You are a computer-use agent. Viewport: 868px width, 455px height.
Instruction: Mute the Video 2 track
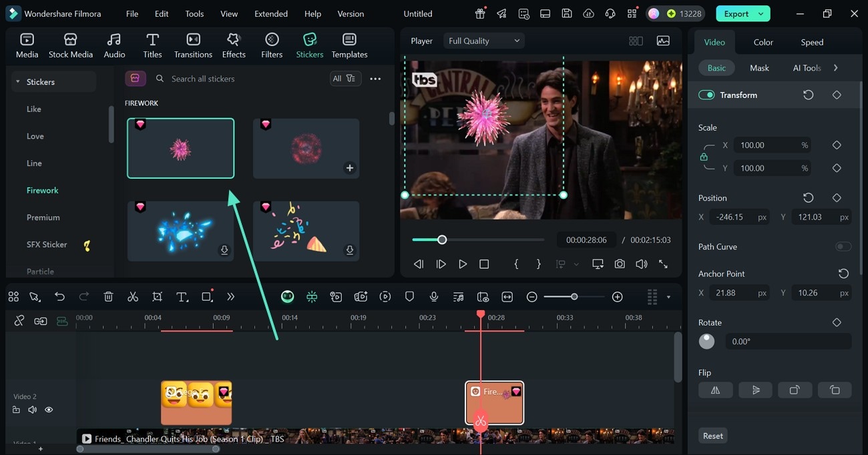tap(32, 410)
